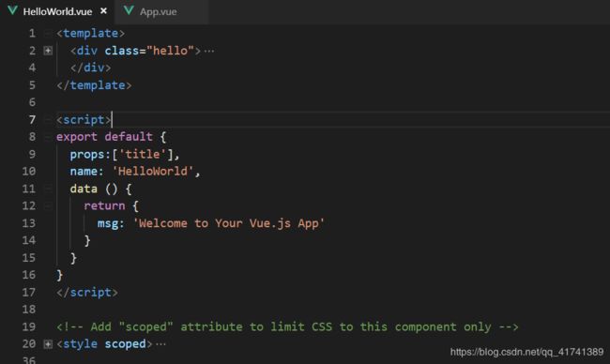The image size is (610, 364).
Task: Collapse return block fold on line 12
Action: pyautogui.click(x=48, y=205)
